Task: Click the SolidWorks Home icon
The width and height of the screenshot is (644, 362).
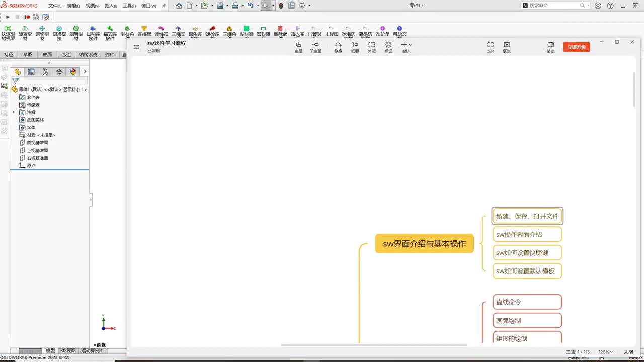Action: click(179, 6)
